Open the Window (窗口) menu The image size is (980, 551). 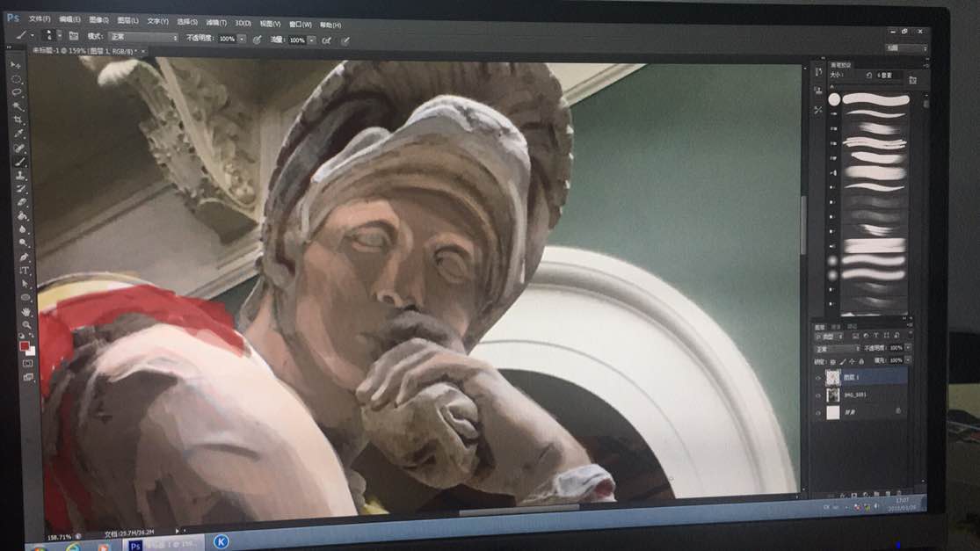click(300, 25)
